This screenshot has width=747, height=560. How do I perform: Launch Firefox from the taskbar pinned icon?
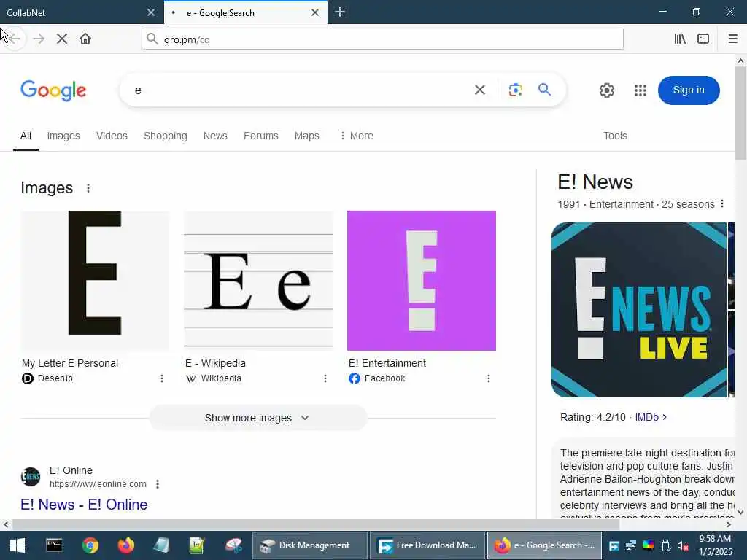pyautogui.click(x=126, y=545)
